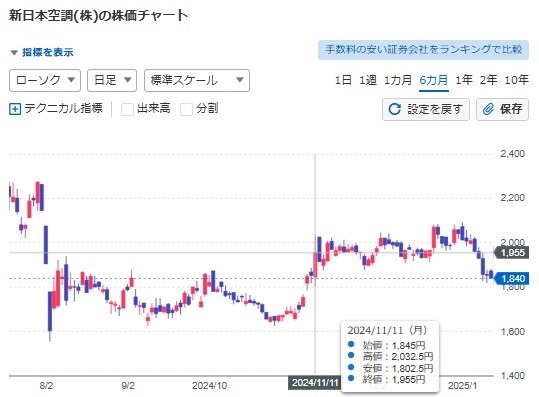Open the 手数料の安い証券会社をランキングで比較 link
Screen dimensions: 539x397
pyautogui.click(x=424, y=50)
